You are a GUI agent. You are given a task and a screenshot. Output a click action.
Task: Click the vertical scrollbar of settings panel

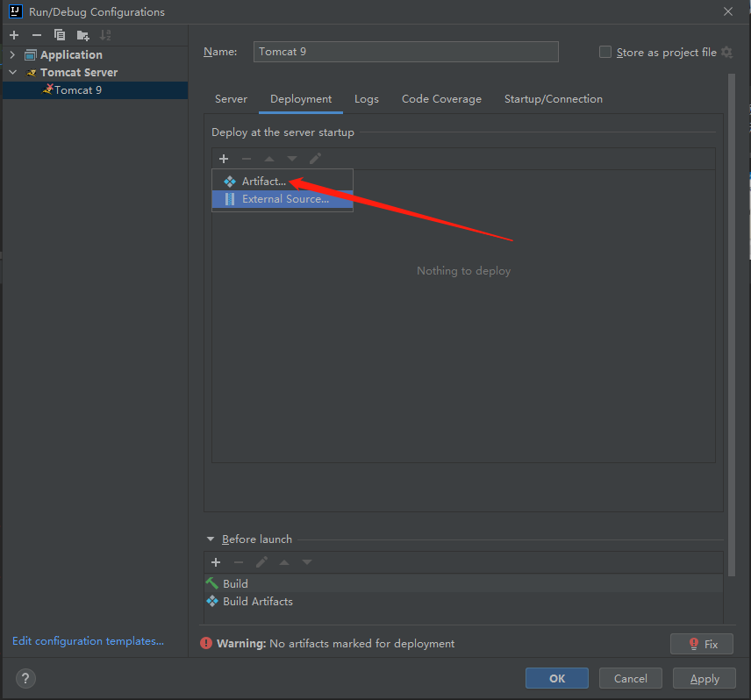pyautogui.click(x=732, y=325)
